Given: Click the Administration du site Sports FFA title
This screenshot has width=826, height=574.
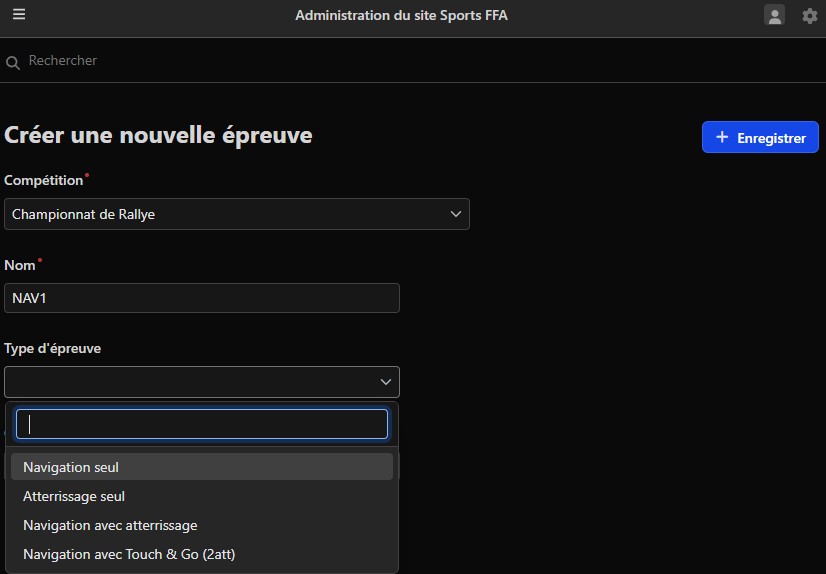Looking at the screenshot, I should [x=401, y=16].
